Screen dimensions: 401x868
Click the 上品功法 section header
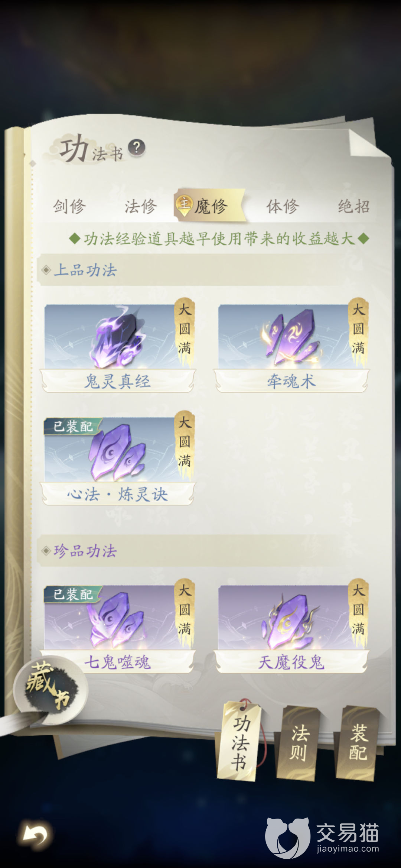[85, 270]
